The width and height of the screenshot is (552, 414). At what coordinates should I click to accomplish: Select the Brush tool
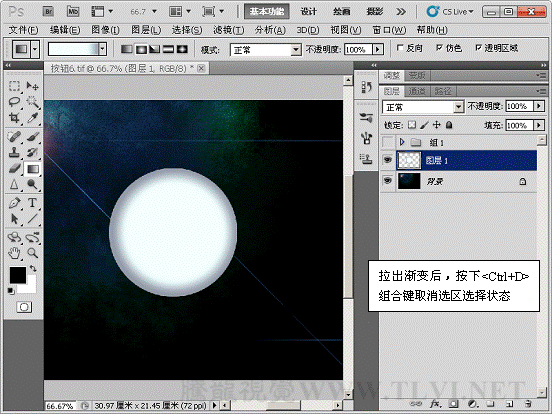coord(33,136)
